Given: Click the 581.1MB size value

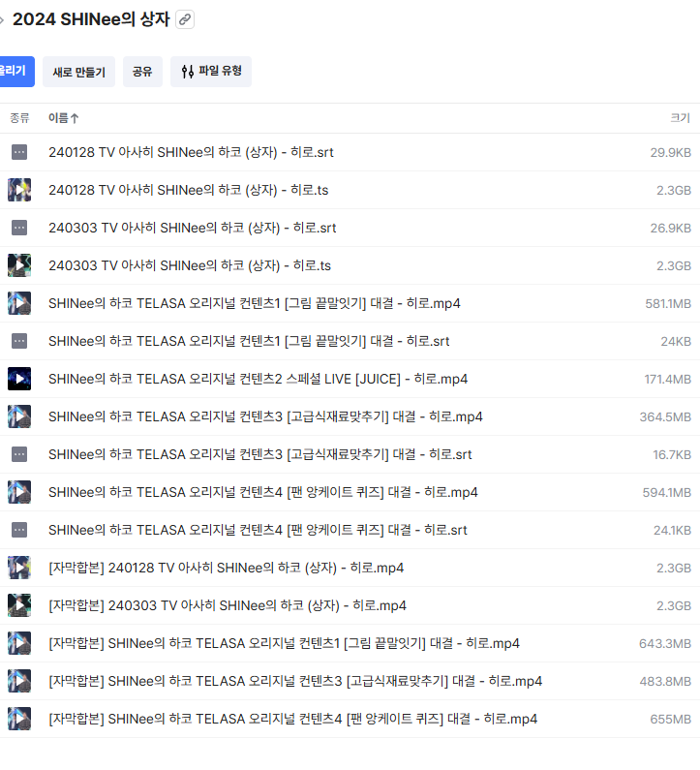Looking at the screenshot, I should [x=668, y=304].
